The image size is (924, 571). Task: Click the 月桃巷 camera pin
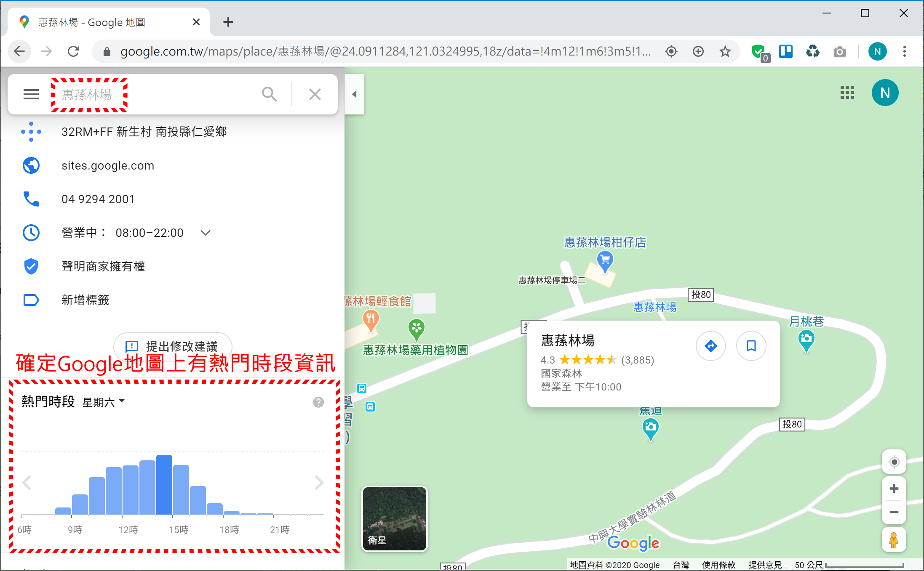(806, 341)
